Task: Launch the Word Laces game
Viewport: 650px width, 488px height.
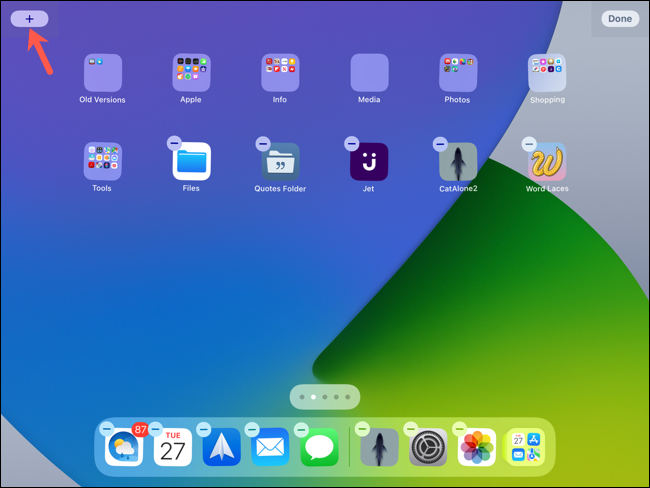Action: 547,162
